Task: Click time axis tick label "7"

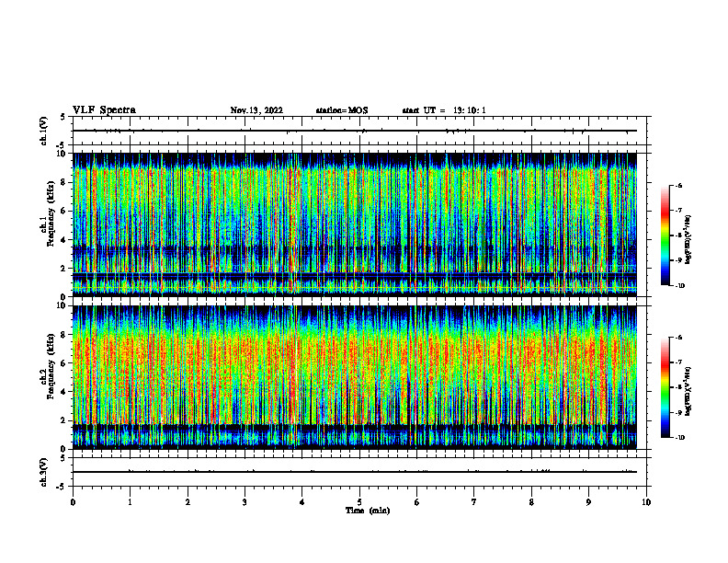Action: (x=474, y=502)
